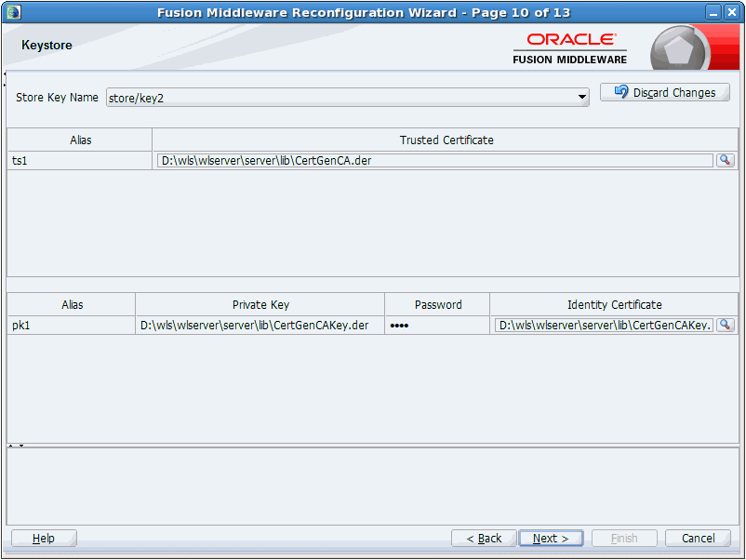This screenshot has height=560, width=746.
Task: Open the Store Key Name dropdown
Action: pyautogui.click(x=581, y=98)
